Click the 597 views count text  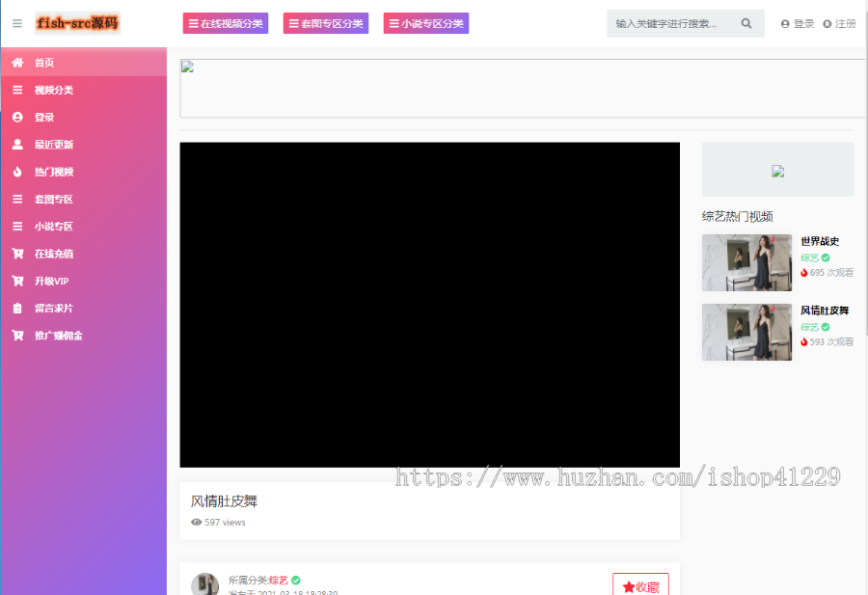pos(225,522)
